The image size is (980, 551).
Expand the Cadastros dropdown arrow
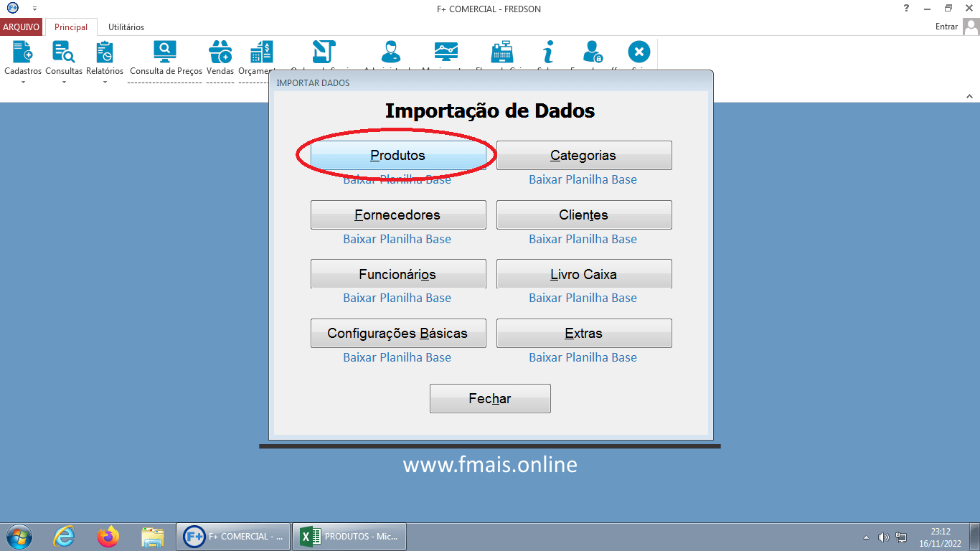coord(23,82)
